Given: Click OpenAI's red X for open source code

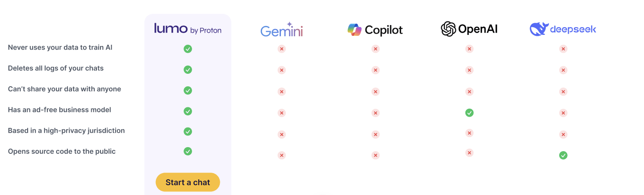Looking at the screenshot, I should (x=469, y=153).
